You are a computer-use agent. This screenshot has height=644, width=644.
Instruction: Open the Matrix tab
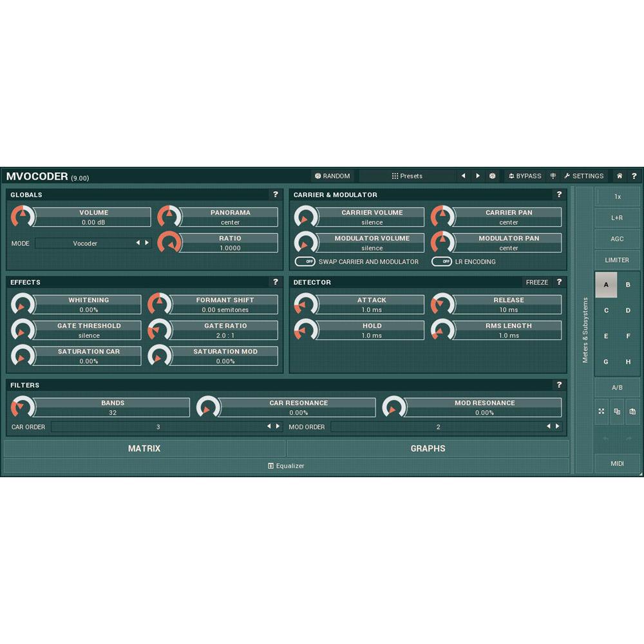pyautogui.click(x=144, y=448)
